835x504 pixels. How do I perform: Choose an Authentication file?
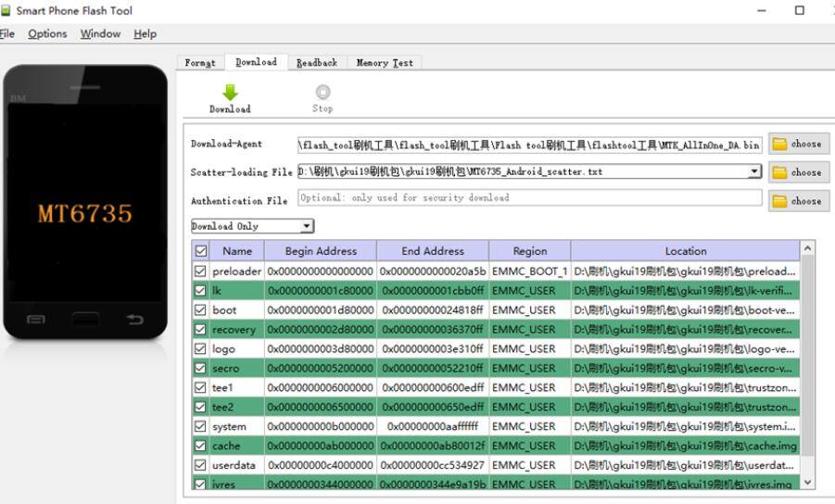pos(799,201)
